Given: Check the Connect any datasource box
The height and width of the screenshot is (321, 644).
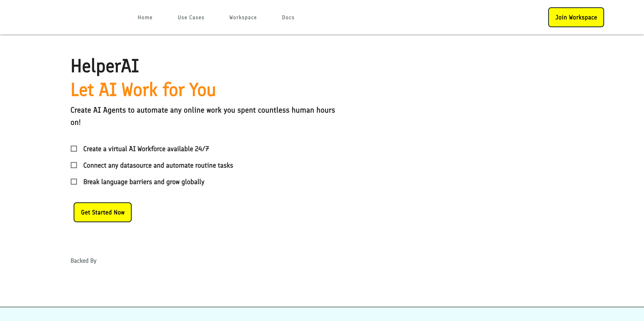Looking at the screenshot, I should coord(74,165).
